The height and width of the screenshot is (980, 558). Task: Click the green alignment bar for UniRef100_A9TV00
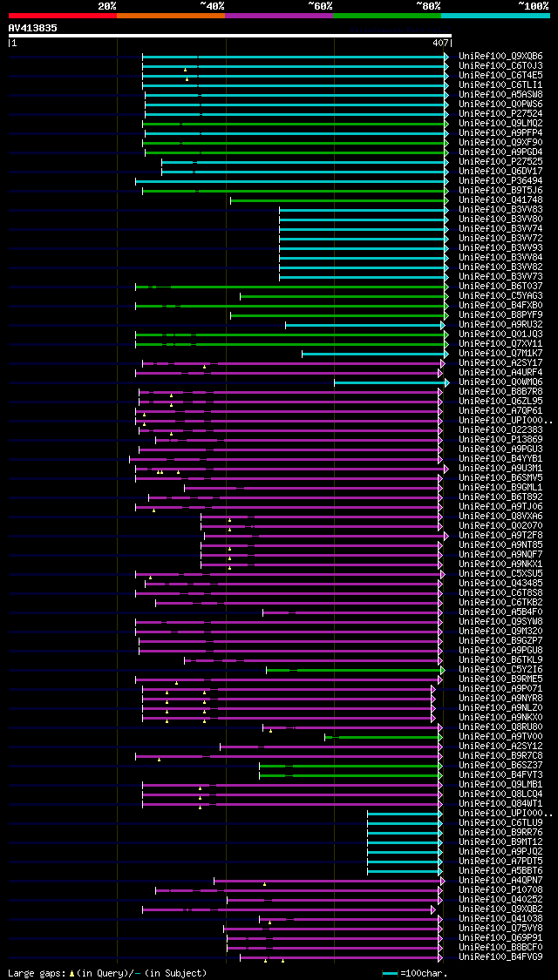tap(384, 738)
